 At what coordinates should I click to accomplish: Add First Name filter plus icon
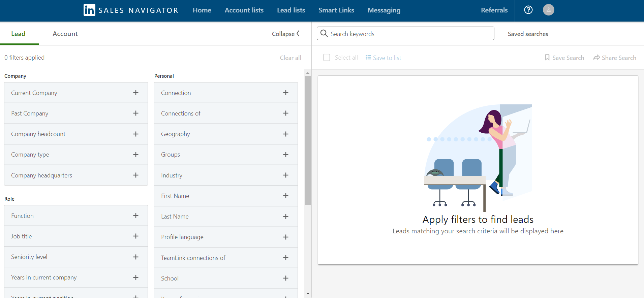tap(286, 196)
